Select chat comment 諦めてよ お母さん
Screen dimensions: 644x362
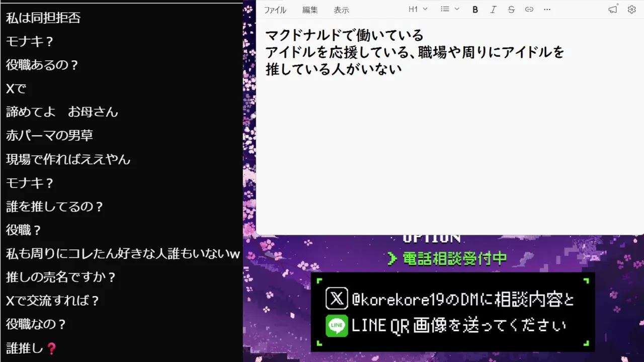tap(62, 112)
